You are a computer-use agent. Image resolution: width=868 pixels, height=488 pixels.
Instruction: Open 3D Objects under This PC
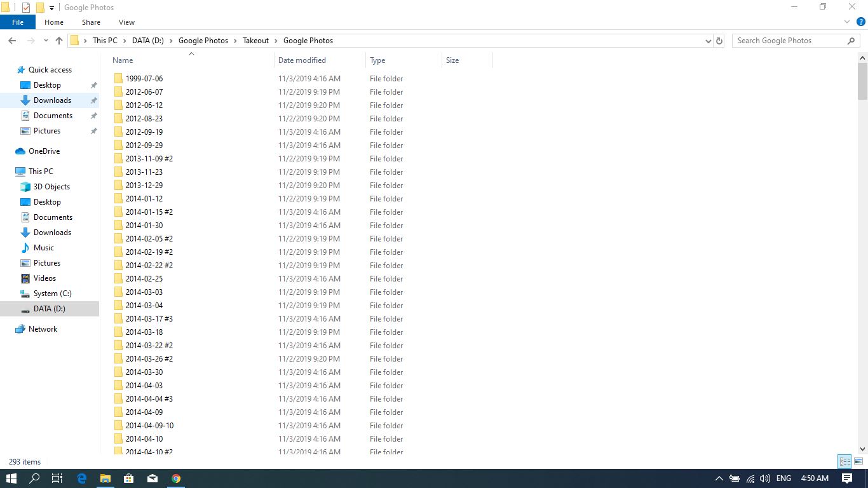click(x=51, y=187)
